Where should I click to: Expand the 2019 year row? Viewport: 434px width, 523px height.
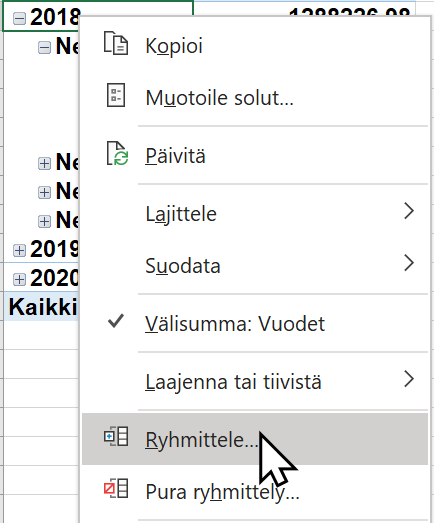(x=19, y=250)
